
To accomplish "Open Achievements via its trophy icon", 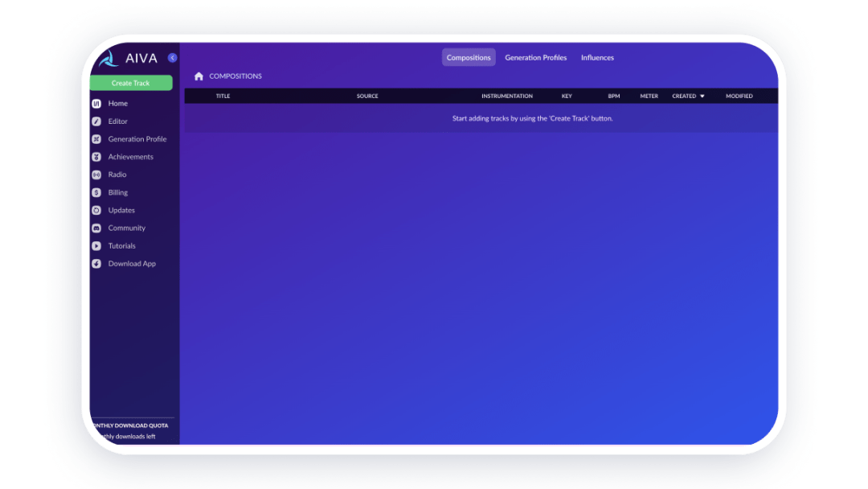I will 96,157.
